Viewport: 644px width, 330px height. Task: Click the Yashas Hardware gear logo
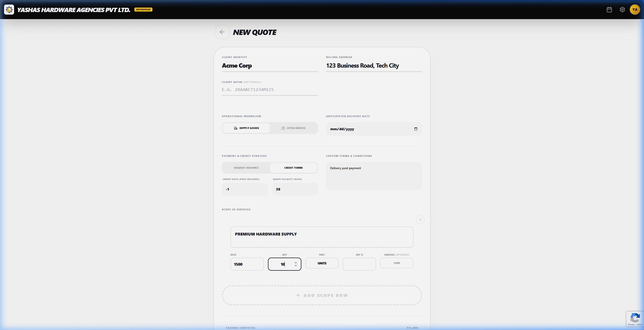pyautogui.click(x=9, y=10)
